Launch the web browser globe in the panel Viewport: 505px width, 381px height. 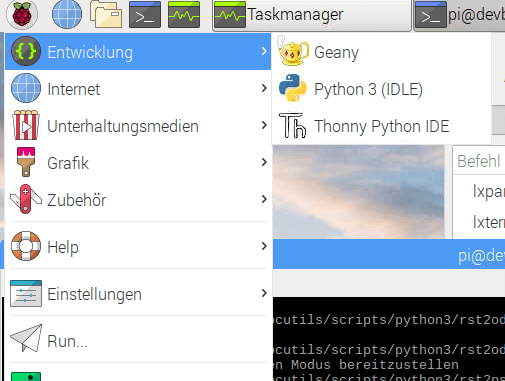pyautogui.click(x=67, y=15)
